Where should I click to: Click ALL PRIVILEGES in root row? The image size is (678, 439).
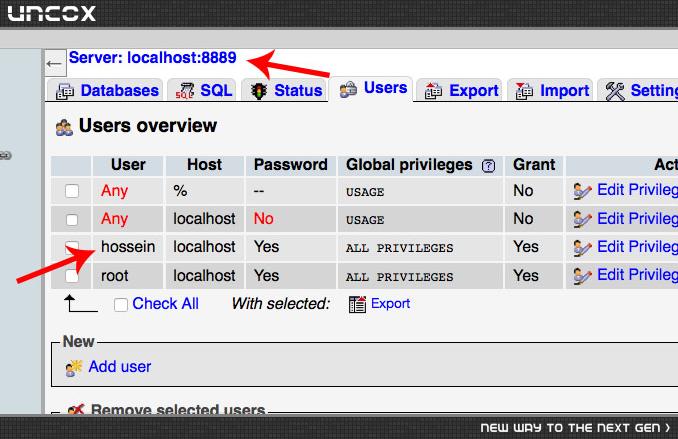400,277
